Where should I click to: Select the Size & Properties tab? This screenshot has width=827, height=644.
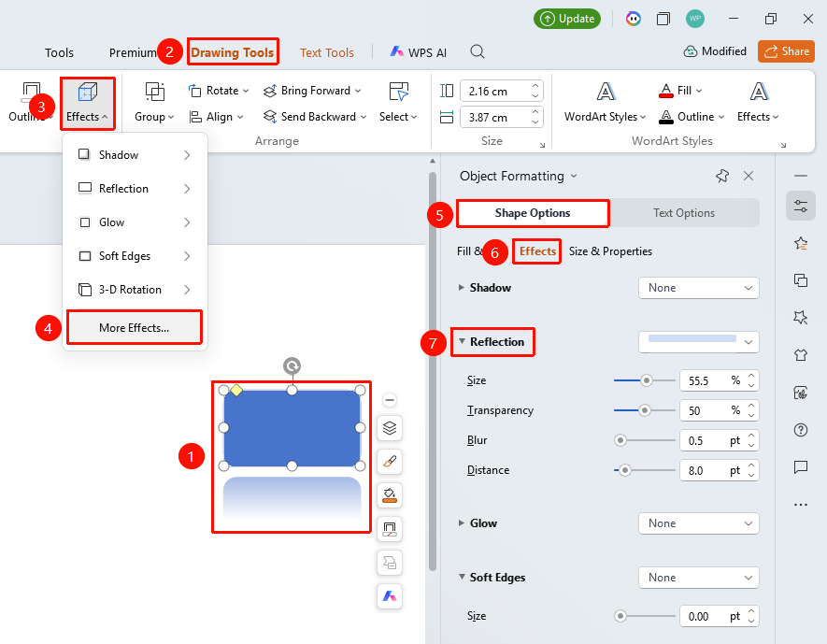tap(610, 251)
